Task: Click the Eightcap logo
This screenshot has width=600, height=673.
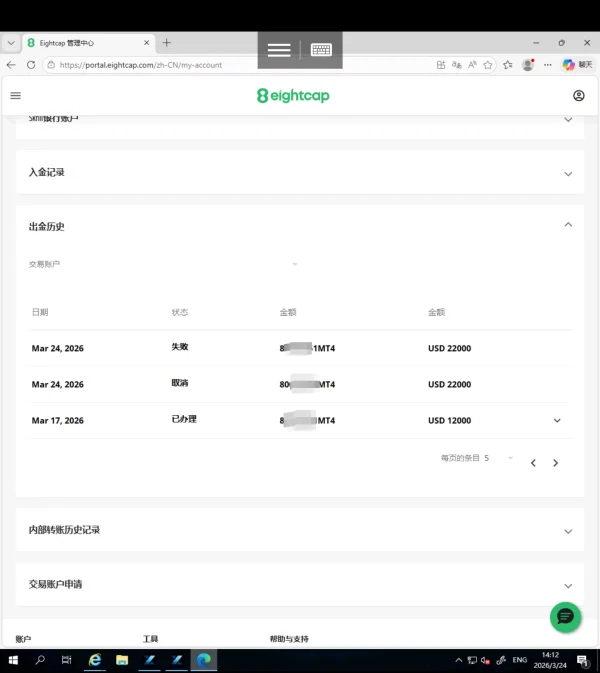Action: (293, 95)
